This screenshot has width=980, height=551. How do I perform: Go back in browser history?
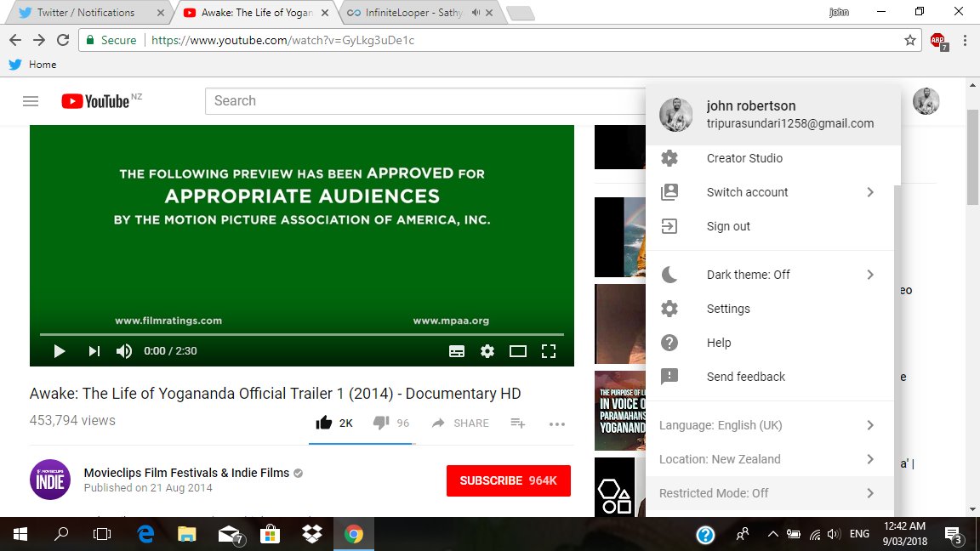pos(15,40)
